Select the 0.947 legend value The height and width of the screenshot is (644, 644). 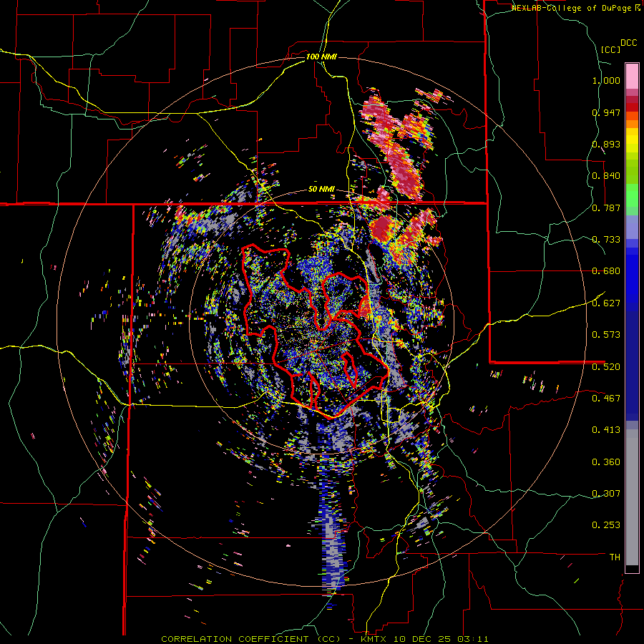pos(606,112)
